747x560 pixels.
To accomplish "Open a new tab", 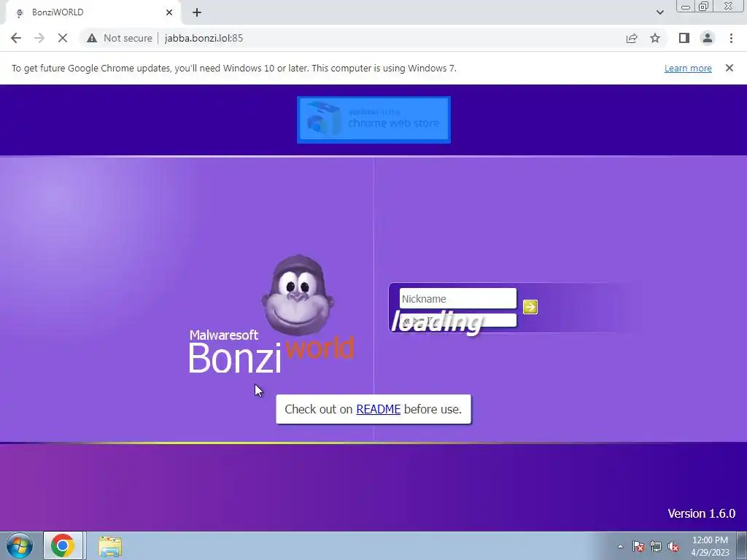I will tap(197, 12).
